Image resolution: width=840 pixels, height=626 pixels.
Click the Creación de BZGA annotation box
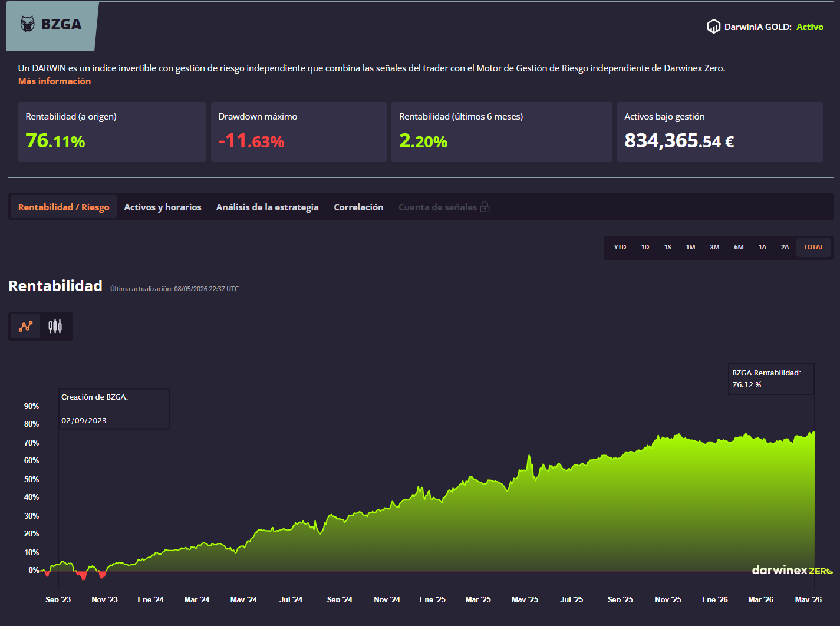[x=114, y=408]
